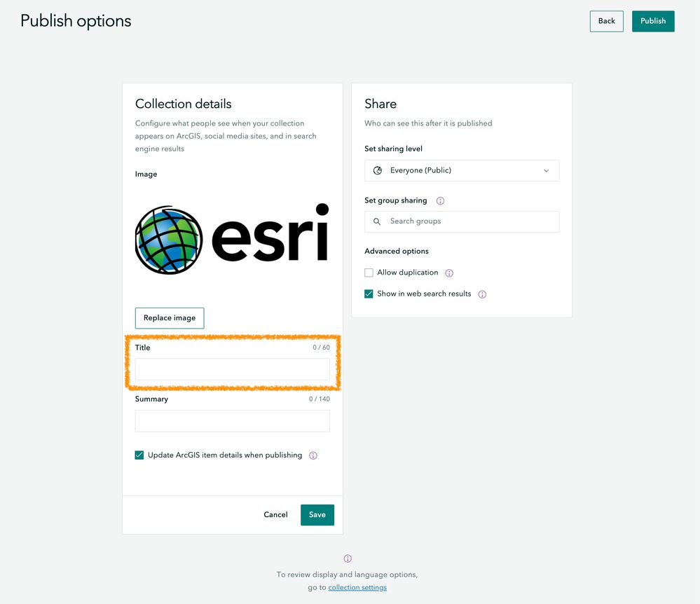The width and height of the screenshot is (700, 604).
Task: Open the Everyone (Public) sharing level dropdown
Action: [462, 170]
